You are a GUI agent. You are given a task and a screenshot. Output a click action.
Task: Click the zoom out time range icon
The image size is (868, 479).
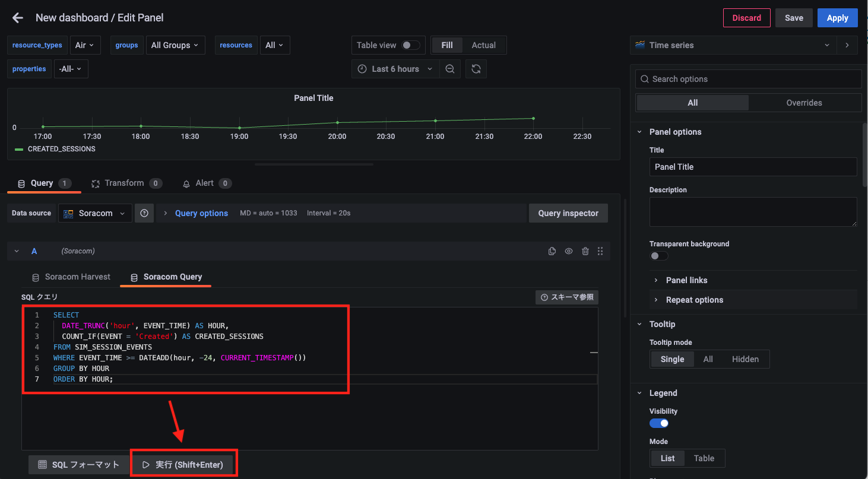coord(450,69)
